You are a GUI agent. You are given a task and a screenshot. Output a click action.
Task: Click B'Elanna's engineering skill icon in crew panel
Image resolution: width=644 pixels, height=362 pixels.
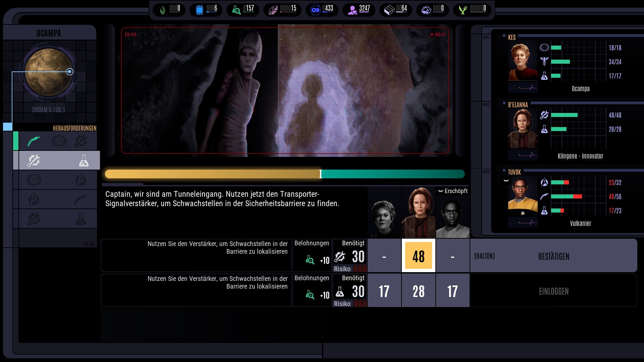tap(544, 115)
